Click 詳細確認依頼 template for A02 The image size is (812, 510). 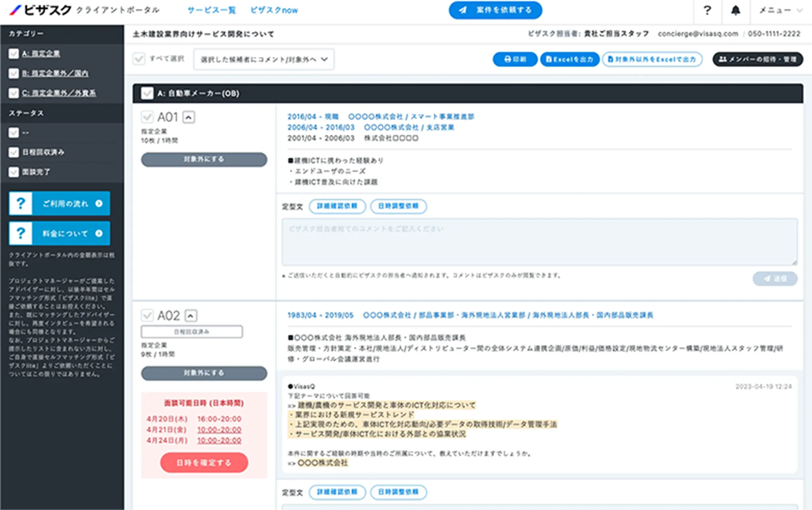pyautogui.click(x=337, y=492)
